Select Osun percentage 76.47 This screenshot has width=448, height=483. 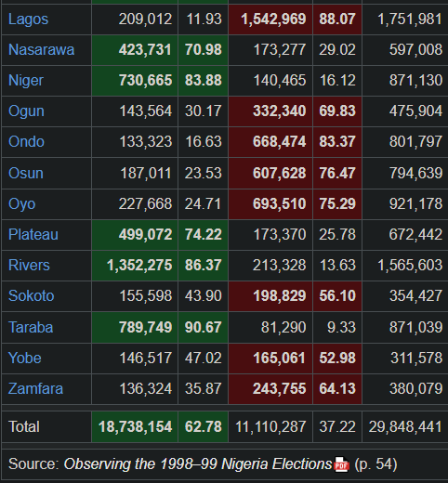coord(337,173)
